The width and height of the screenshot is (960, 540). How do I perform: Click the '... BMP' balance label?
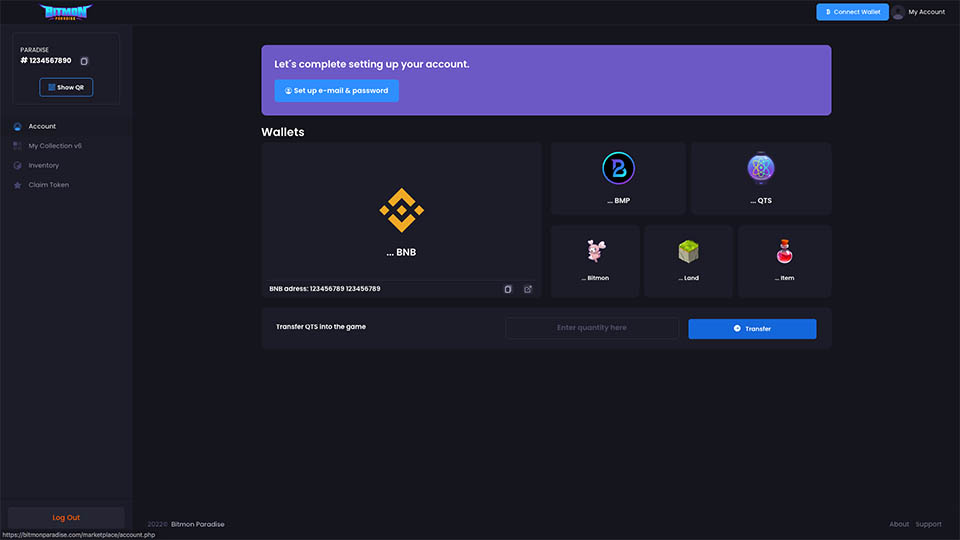(618, 201)
